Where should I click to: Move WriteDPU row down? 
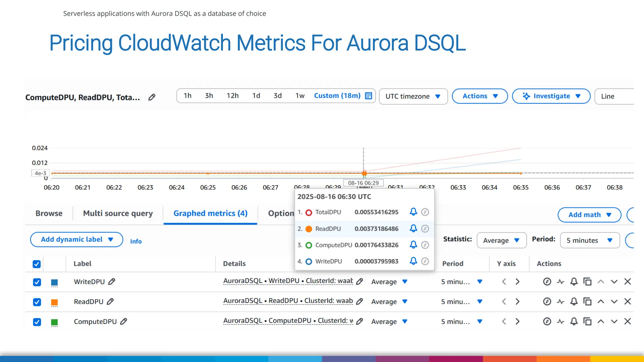coord(614,282)
